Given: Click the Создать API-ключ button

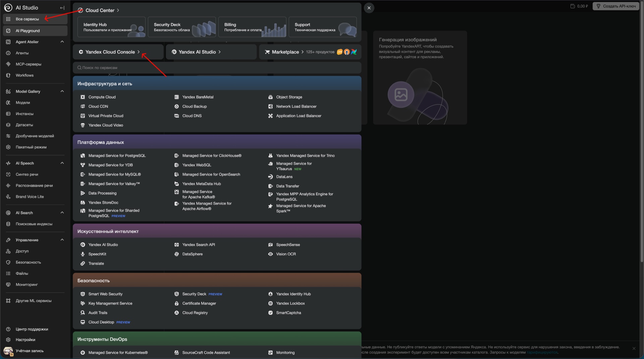Looking at the screenshot, I should 615,6.
